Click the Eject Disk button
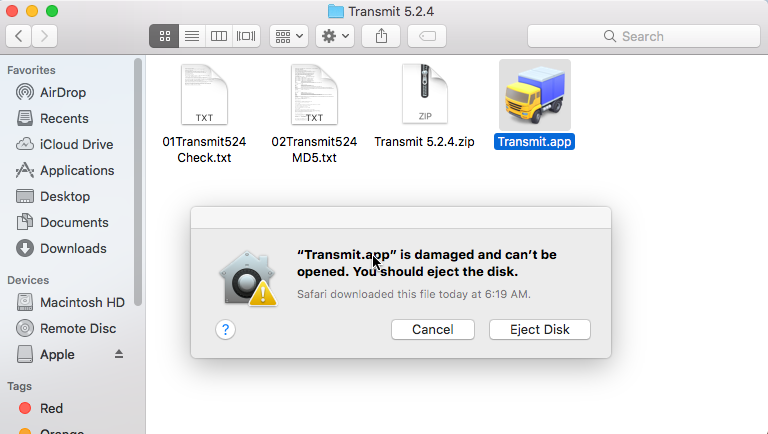 tap(539, 329)
